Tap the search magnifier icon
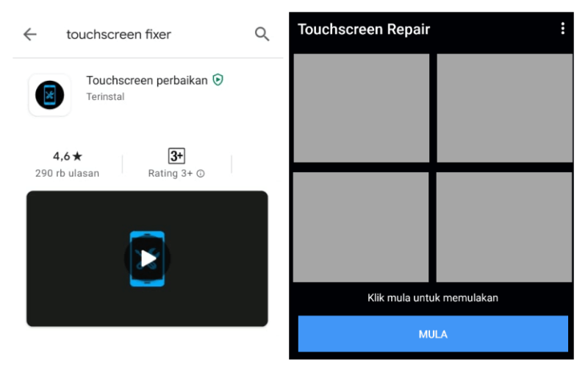 [x=262, y=34]
